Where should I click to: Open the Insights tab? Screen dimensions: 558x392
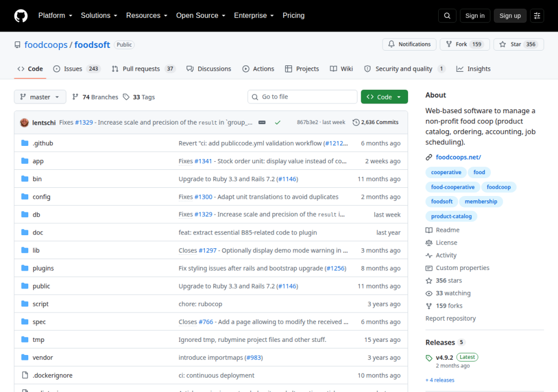coord(474,69)
